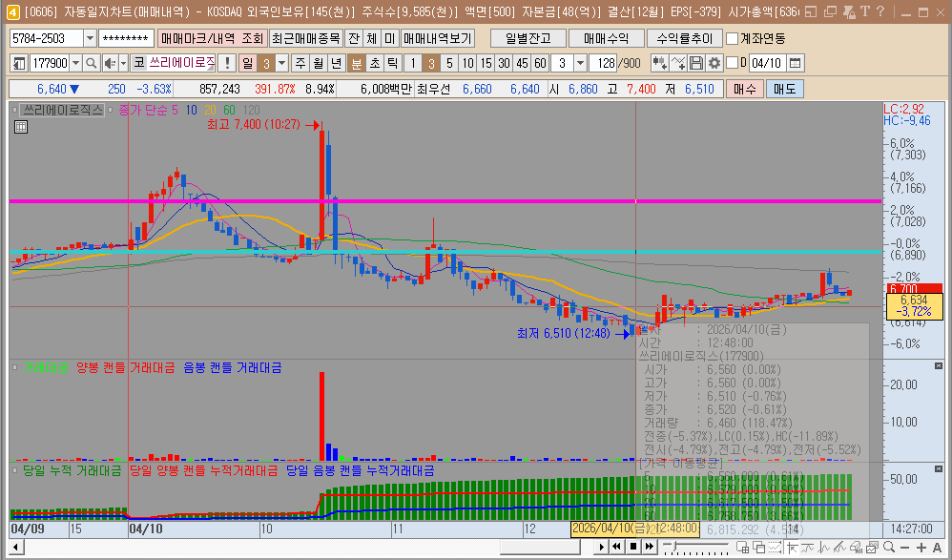Open help question mark in title bar
This screenshot has height=560, width=952.
(881, 11)
